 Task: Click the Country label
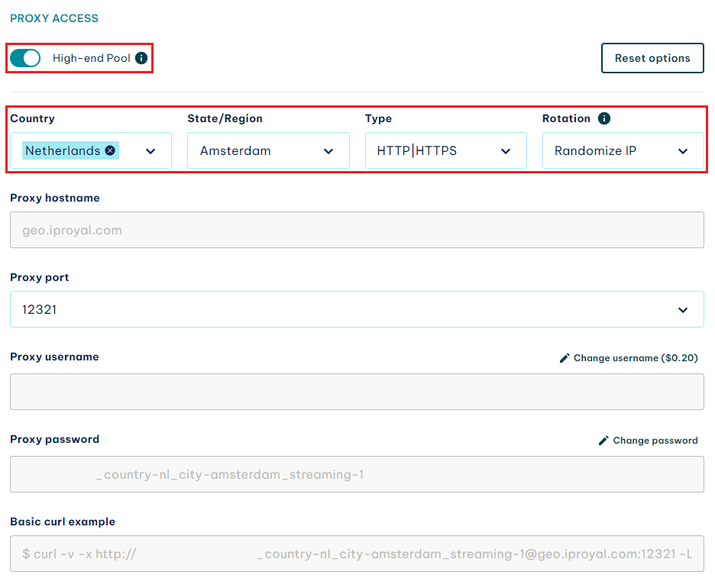pos(32,118)
